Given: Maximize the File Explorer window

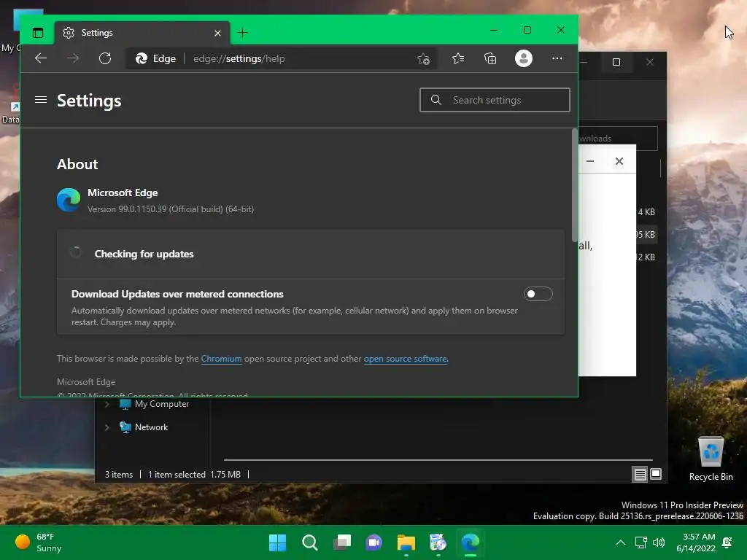Looking at the screenshot, I should (616, 63).
